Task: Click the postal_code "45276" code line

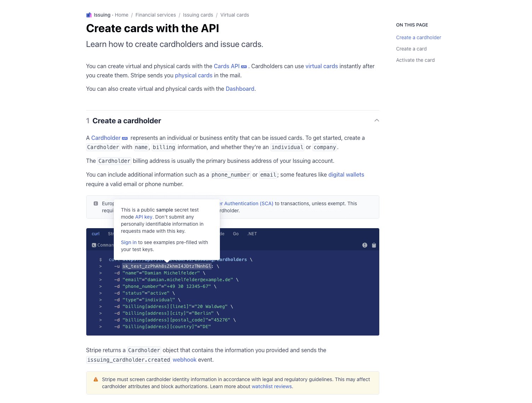Action: 176,320
